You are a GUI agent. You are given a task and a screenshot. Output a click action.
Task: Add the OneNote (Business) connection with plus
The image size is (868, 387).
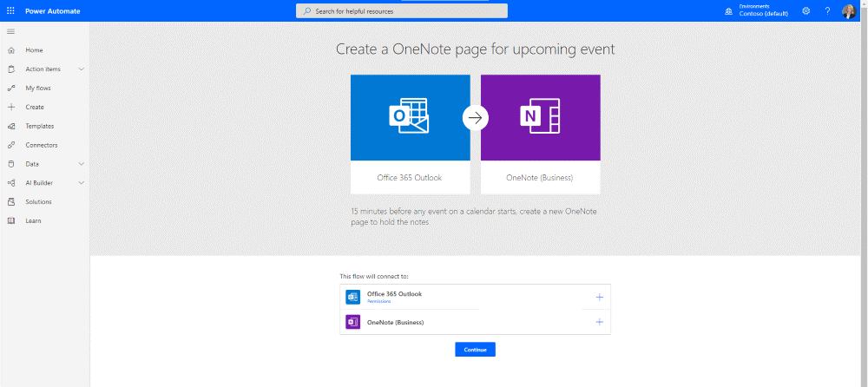tap(599, 322)
